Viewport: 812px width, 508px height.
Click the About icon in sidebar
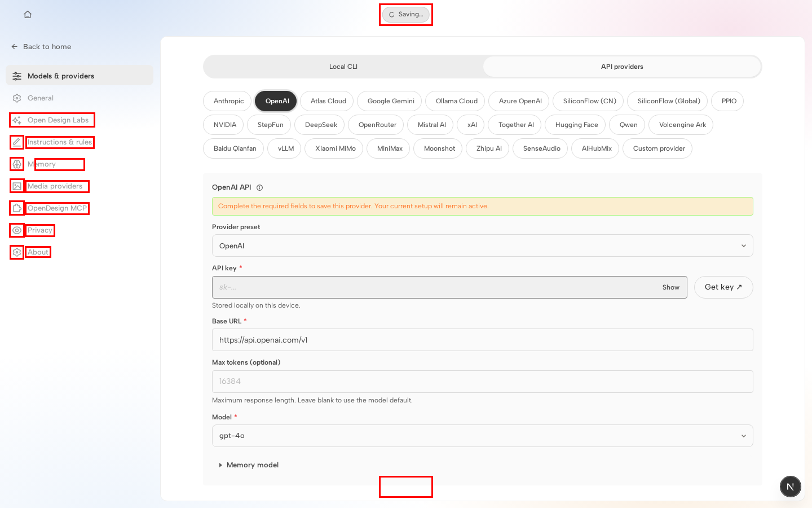pos(17,252)
